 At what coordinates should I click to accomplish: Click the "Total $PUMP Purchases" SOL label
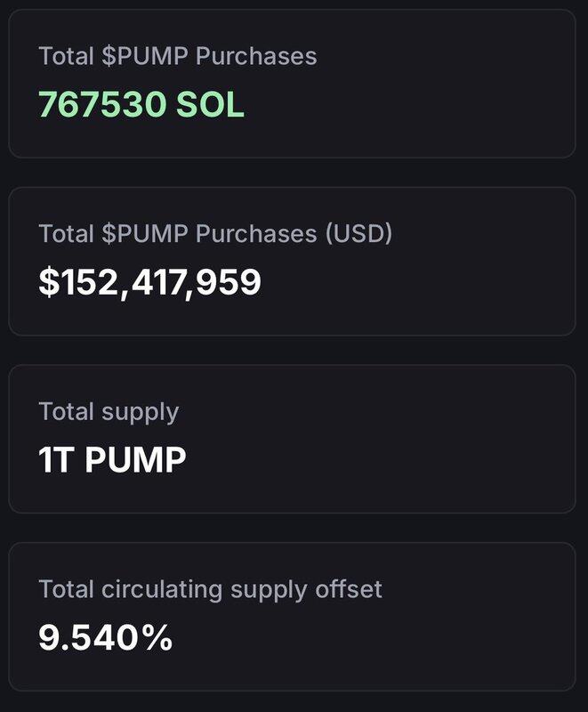point(177,56)
